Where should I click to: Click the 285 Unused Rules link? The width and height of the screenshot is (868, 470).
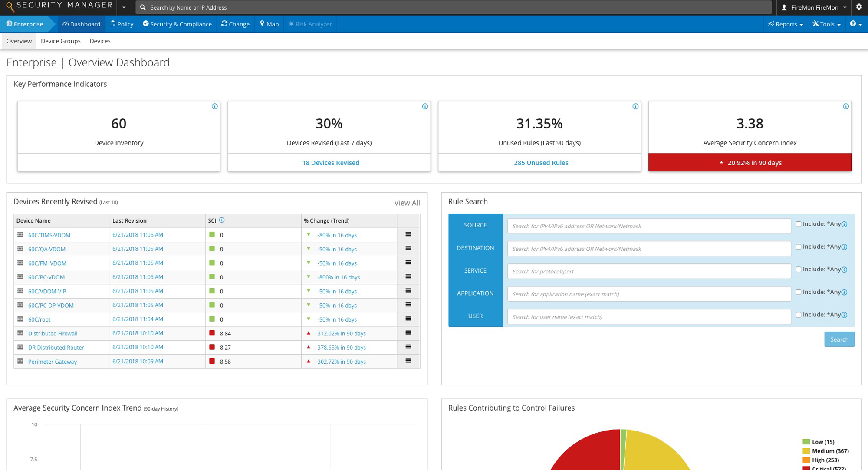point(541,163)
